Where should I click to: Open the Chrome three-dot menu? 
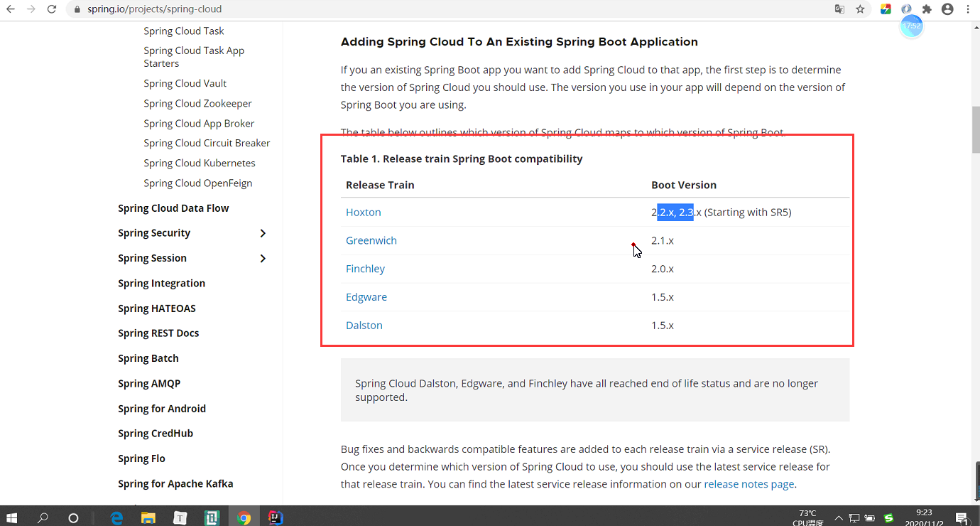click(968, 9)
